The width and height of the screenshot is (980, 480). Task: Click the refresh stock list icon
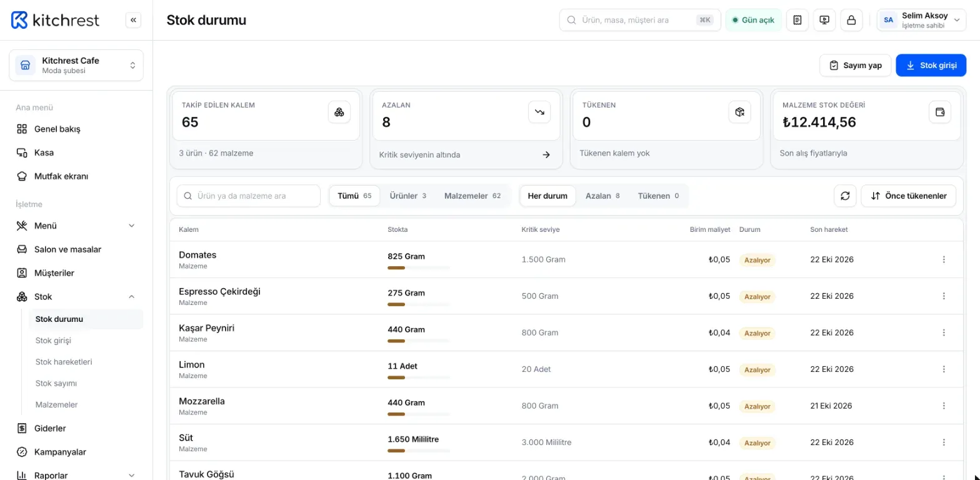tap(845, 196)
